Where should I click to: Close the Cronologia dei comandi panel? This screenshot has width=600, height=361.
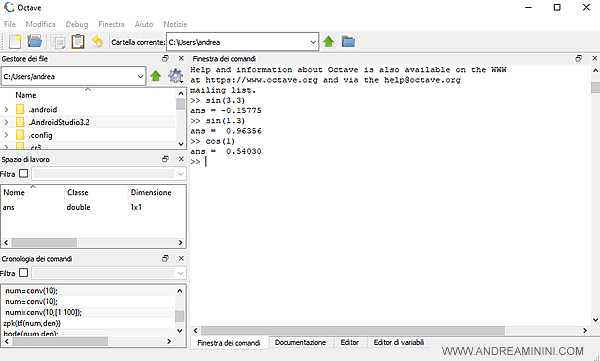click(181, 258)
